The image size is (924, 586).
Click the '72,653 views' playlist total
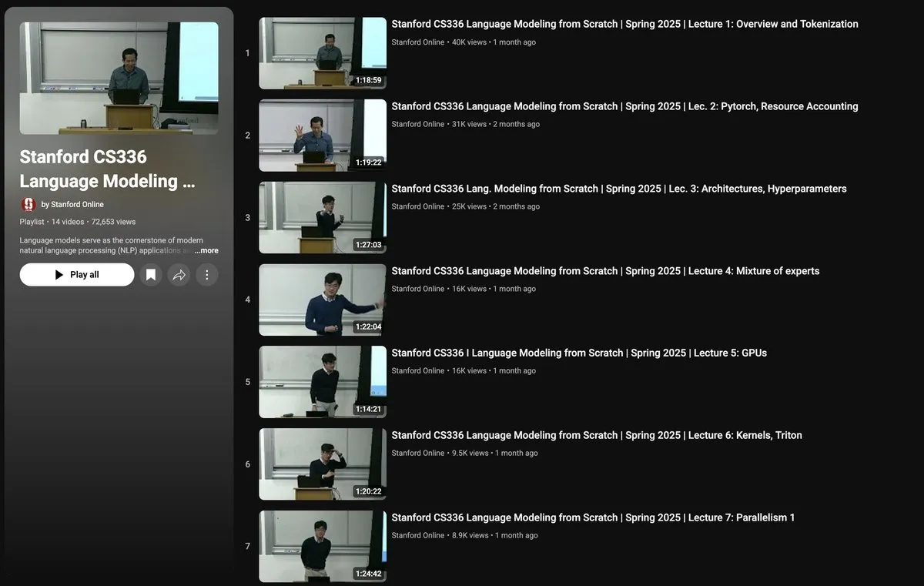click(113, 222)
